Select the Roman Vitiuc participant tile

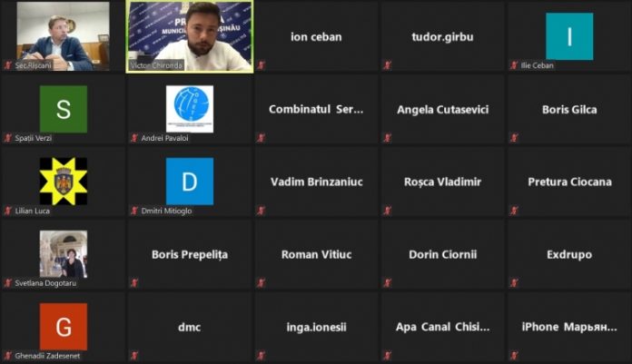(x=316, y=254)
